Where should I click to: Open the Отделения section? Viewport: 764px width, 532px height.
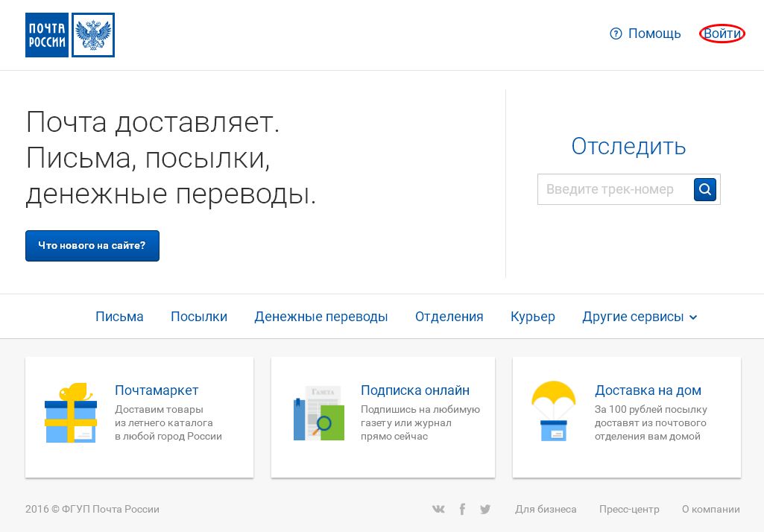(x=449, y=317)
